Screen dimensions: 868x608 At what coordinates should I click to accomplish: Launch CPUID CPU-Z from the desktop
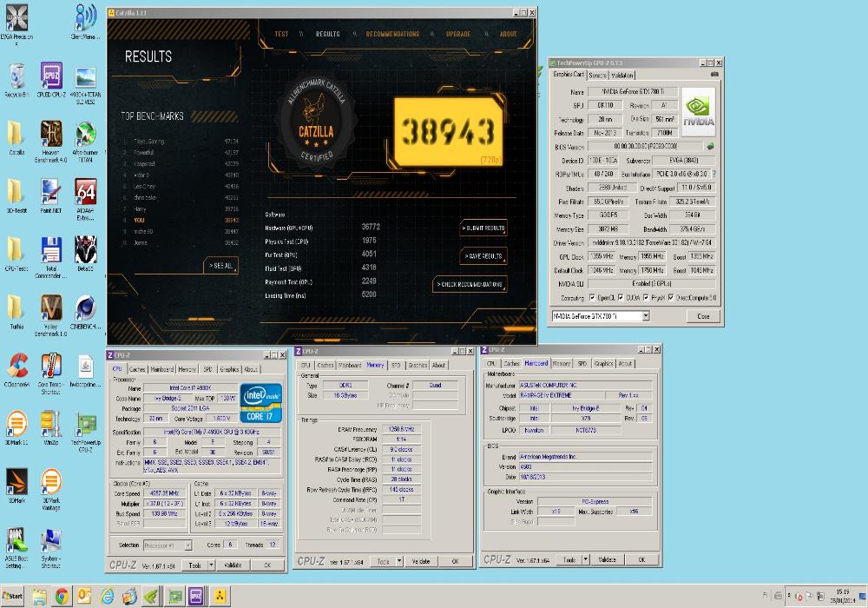point(51,81)
